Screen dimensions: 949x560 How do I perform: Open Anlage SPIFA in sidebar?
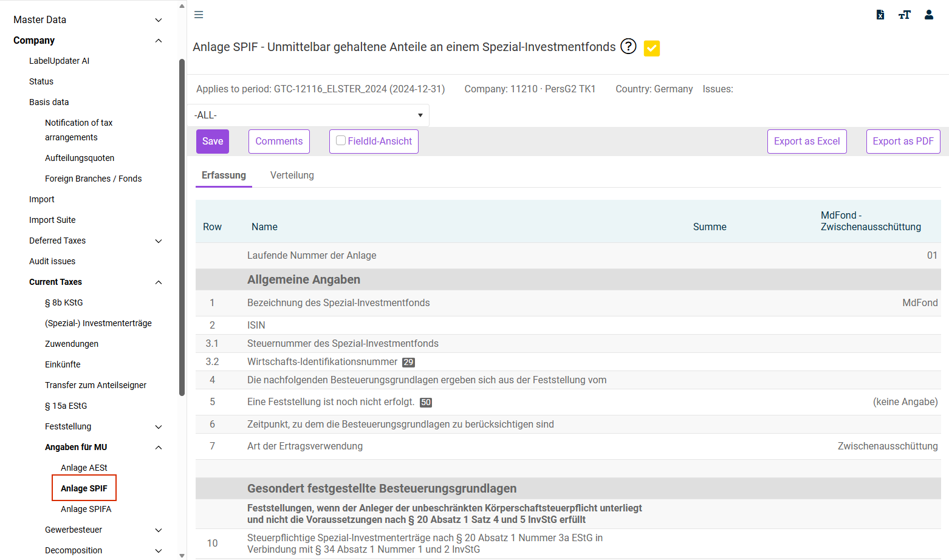coord(86,509)
